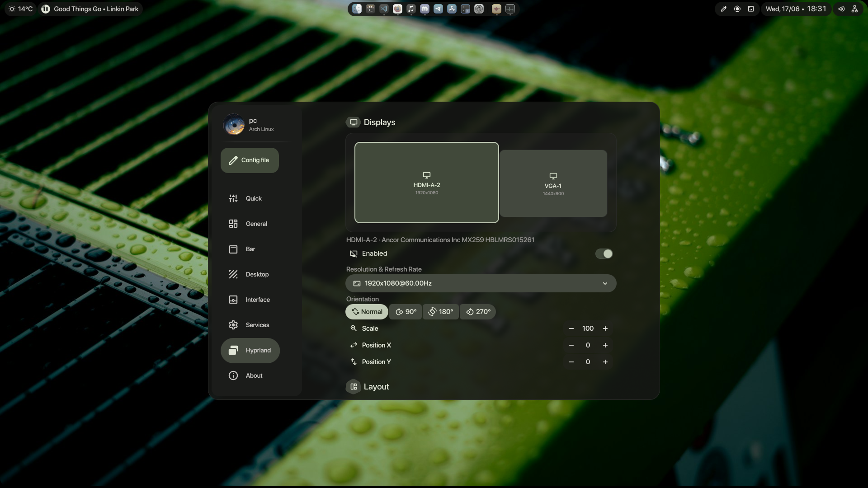Click the Good Things Go media title
Image resolution: width=868 pixels, height=488 pixels.
(96, 9)
